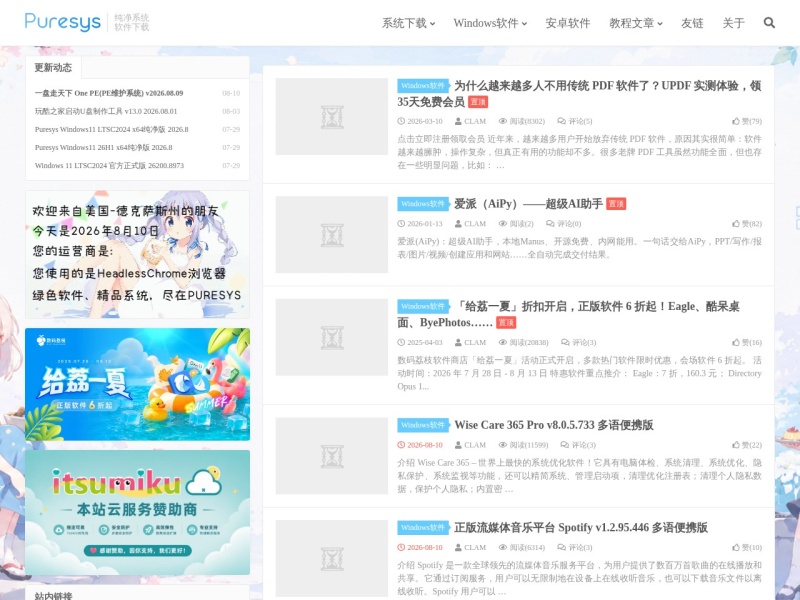This screenshot has width=800, height=600.
Task: Click Windows软件 tag on AiPy article
Action: (423, 204)
